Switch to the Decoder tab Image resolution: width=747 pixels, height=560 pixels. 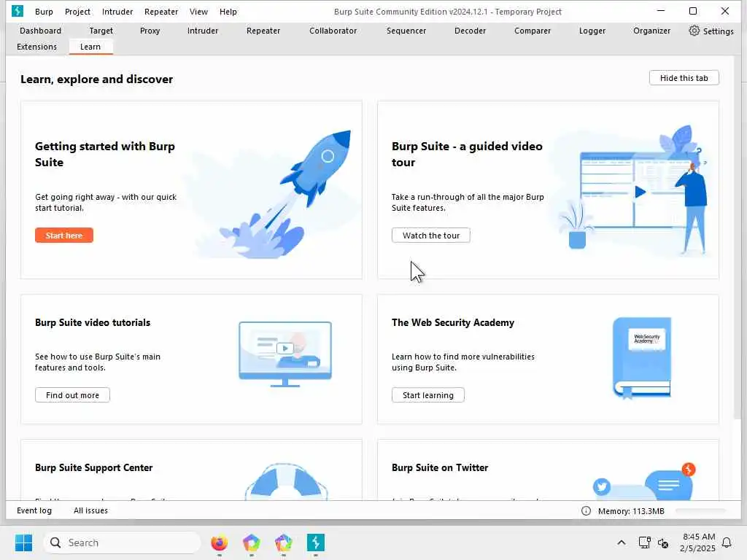point(471,31)
